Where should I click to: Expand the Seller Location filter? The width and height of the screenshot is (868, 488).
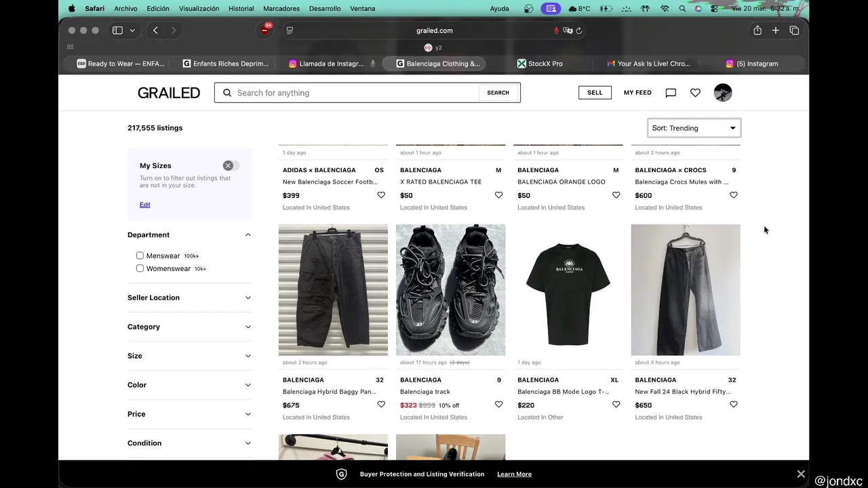(189, 298)
